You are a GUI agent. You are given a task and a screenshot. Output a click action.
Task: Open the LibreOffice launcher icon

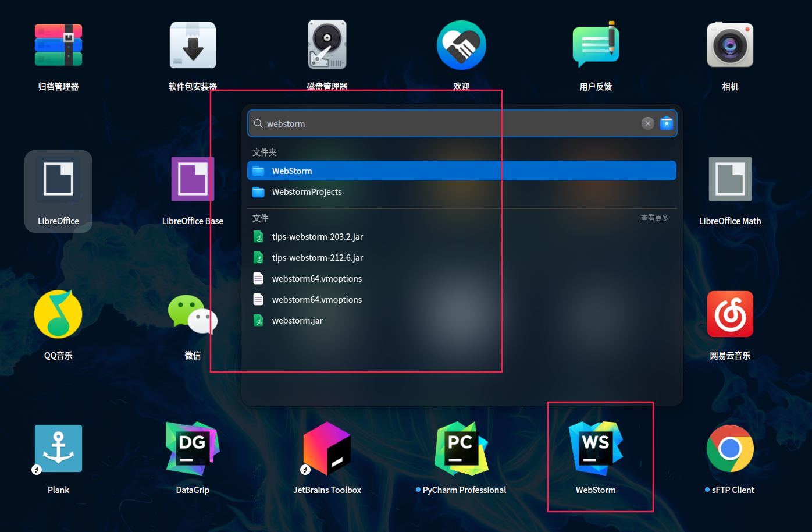[58, 180]
